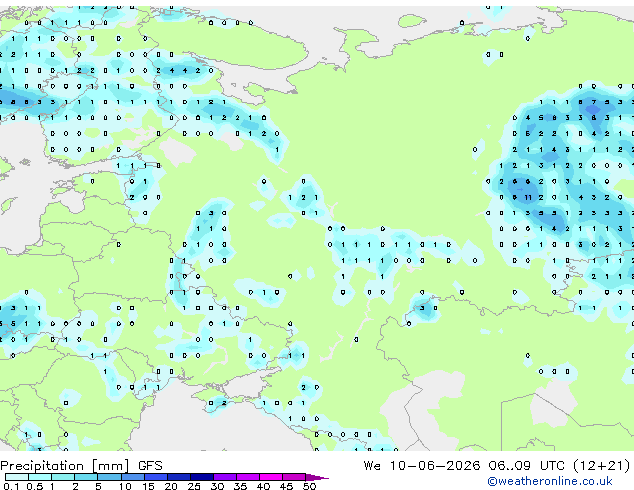Screen dimensions: 634x490
Task: Open the weatheronline.co.uk link
Action: 550,481
